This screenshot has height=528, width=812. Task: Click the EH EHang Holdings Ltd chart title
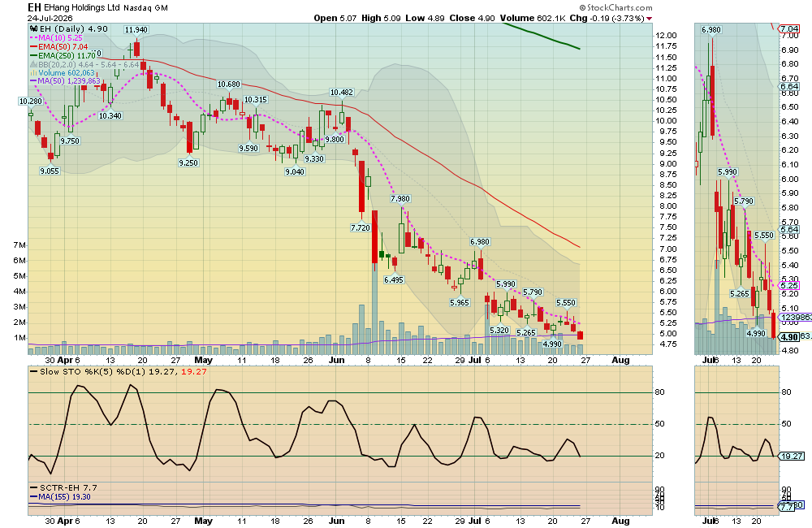(74, 8)
